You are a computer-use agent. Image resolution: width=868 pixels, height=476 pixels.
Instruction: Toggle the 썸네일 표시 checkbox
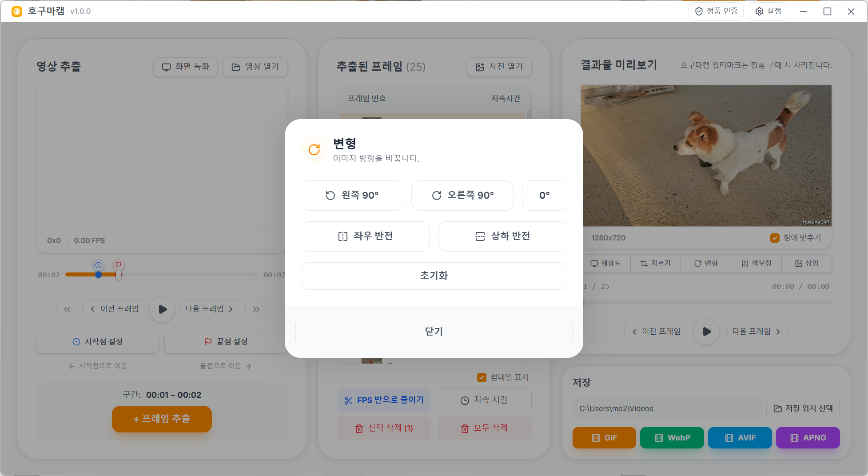[482, 377]
